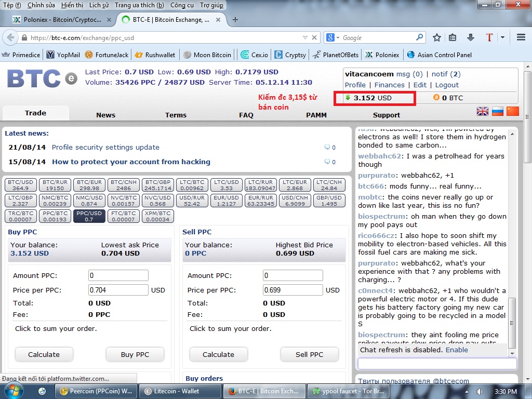Screen dimensions: 532x399
Task: Switch language with the Chinese flag
Action: coord(513,111)
